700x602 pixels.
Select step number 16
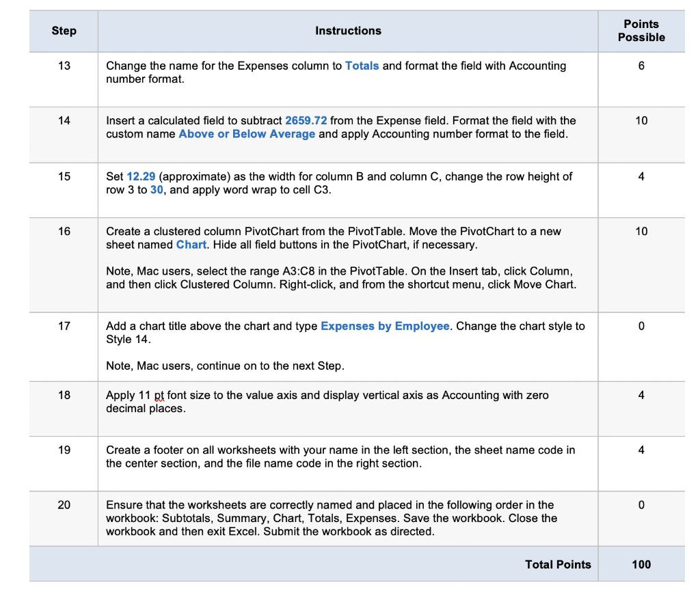tap(64, 231)
